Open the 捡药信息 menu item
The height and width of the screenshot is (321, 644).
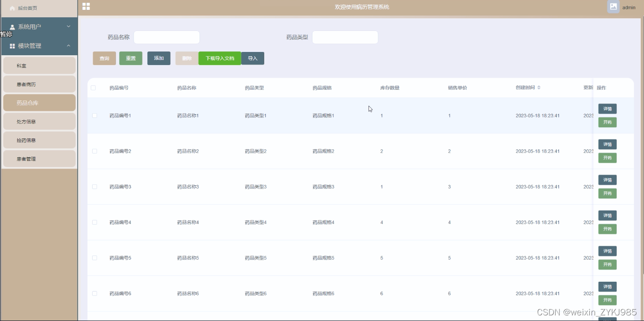point(39,140)
